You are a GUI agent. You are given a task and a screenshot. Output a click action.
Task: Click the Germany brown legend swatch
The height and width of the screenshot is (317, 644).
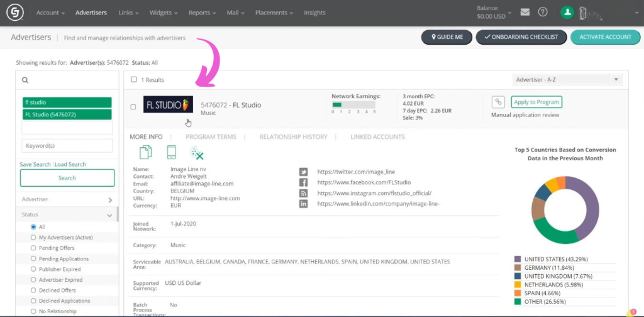(518, 268)
